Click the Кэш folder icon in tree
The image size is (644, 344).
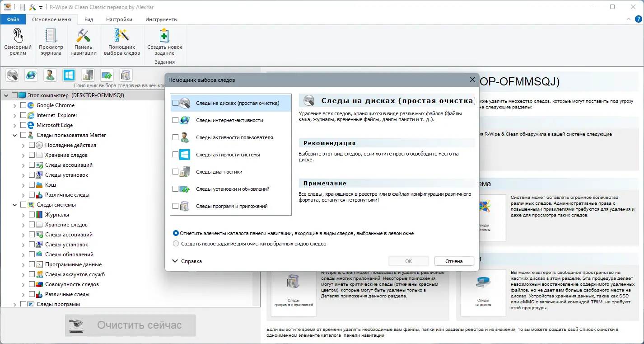coord(40,185)
